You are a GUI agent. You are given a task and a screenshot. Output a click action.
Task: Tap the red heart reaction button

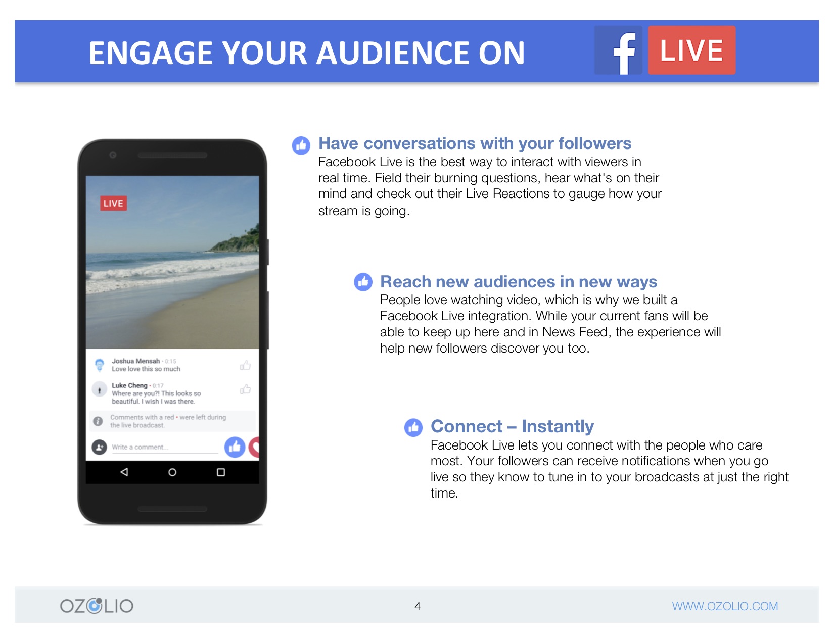[254, 447]
